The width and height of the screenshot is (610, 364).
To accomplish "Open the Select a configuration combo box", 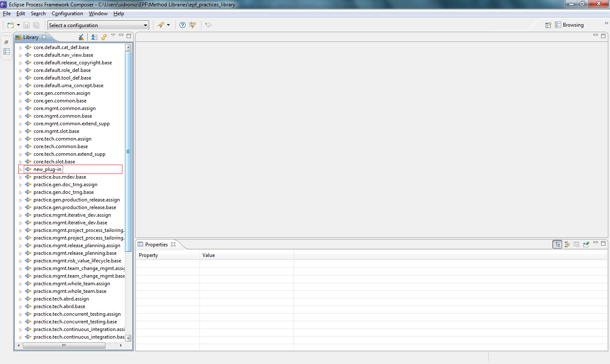I will (98, 25).
